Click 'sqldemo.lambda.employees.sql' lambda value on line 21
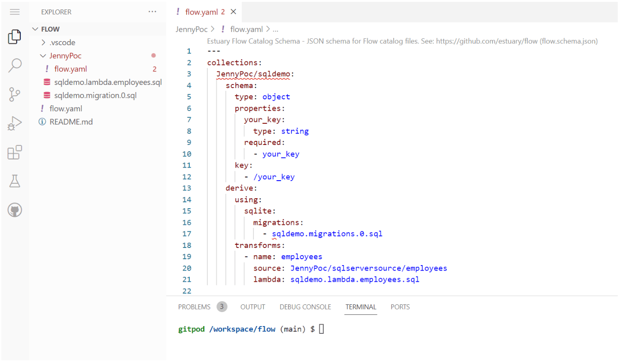Screen dimensions: 620x364 [355, 280]
